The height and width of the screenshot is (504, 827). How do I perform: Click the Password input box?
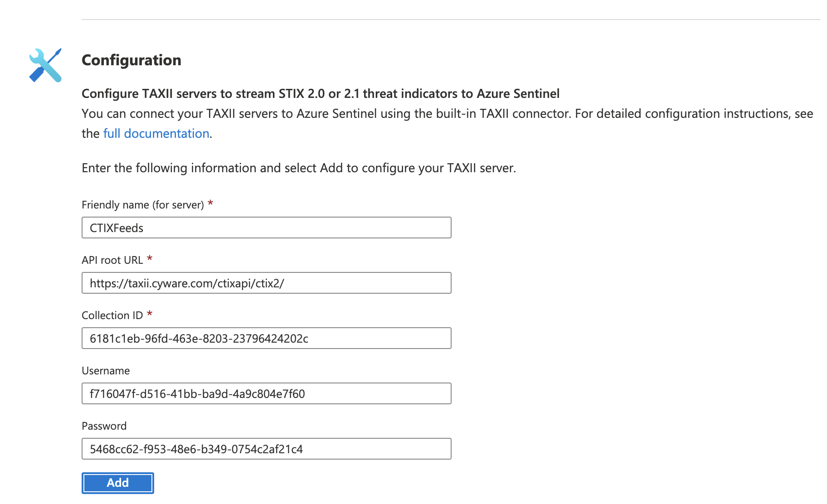click(266, 449)
